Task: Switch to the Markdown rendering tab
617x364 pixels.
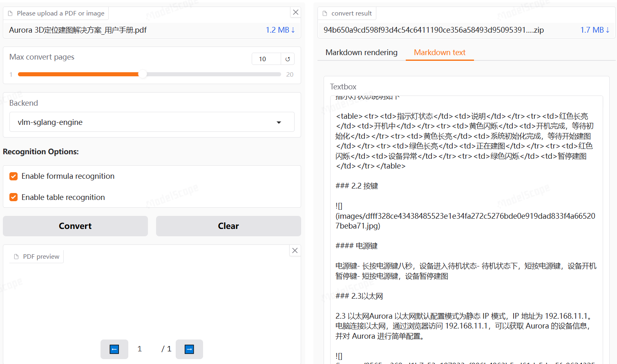Action: coord(361,52)
